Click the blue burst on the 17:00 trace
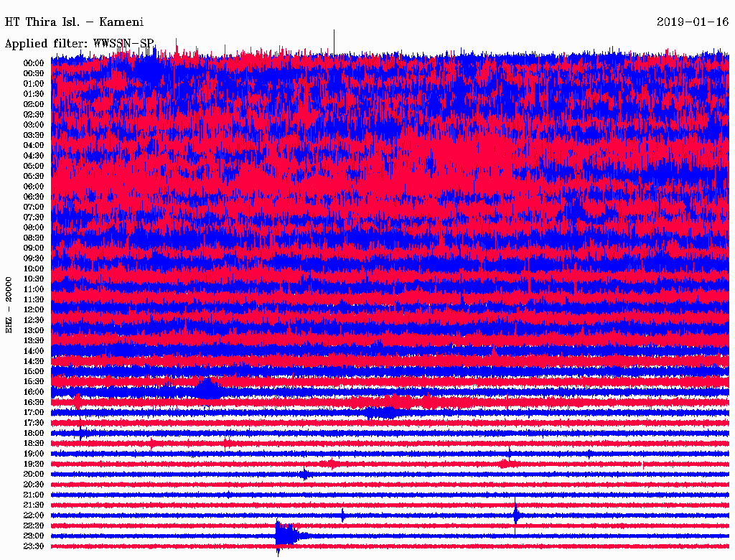This screenshot has height=560, width=735. coord(380,412)
